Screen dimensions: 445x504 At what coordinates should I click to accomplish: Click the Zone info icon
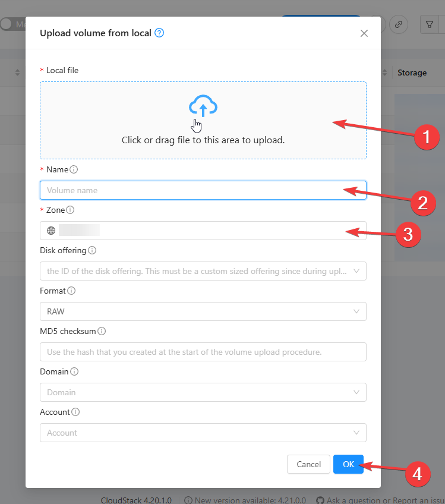click(70, 210)
